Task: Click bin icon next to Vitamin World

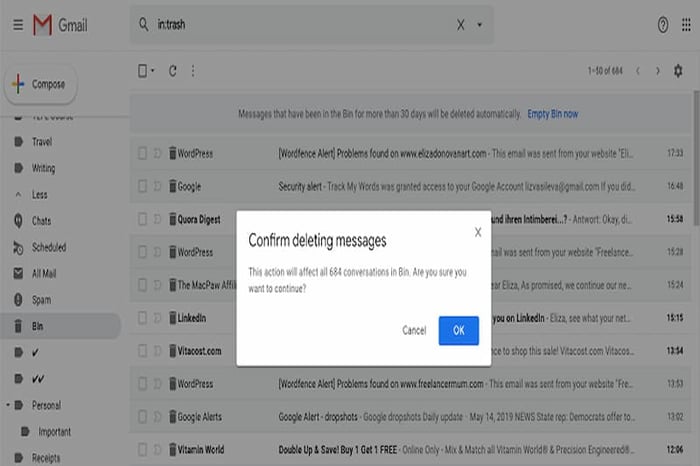Action: [x=172, y=449]
